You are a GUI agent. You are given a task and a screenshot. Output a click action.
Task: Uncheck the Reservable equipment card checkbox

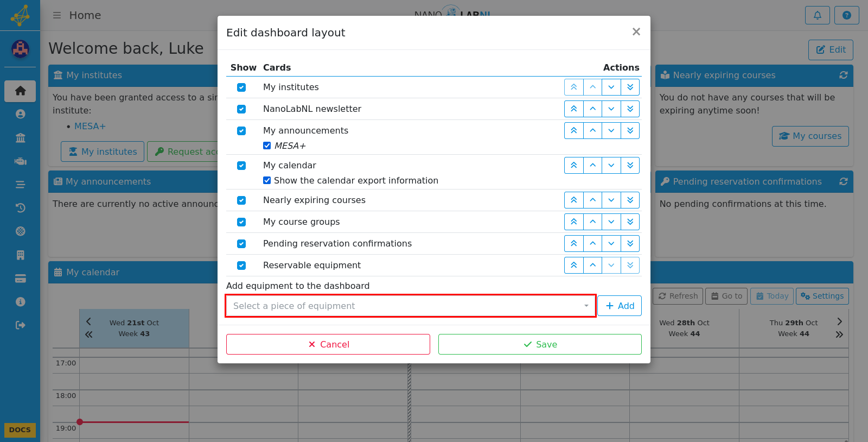tap(241, 266)
